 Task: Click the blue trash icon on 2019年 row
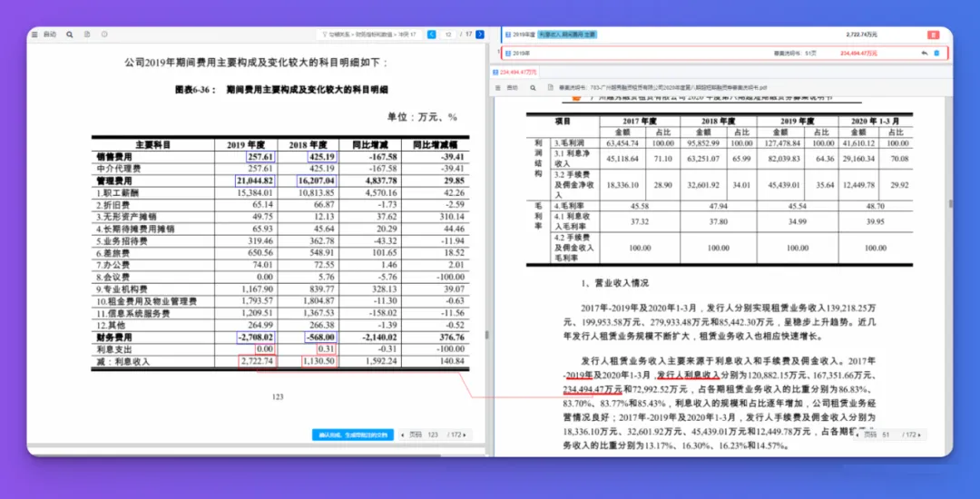point(936,54)
